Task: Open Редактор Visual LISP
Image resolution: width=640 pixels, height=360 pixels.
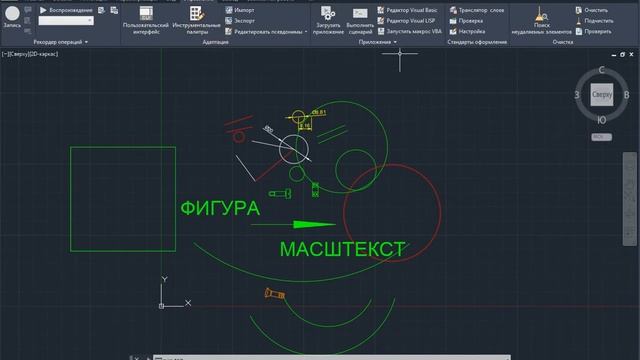Action: point(406,20)
